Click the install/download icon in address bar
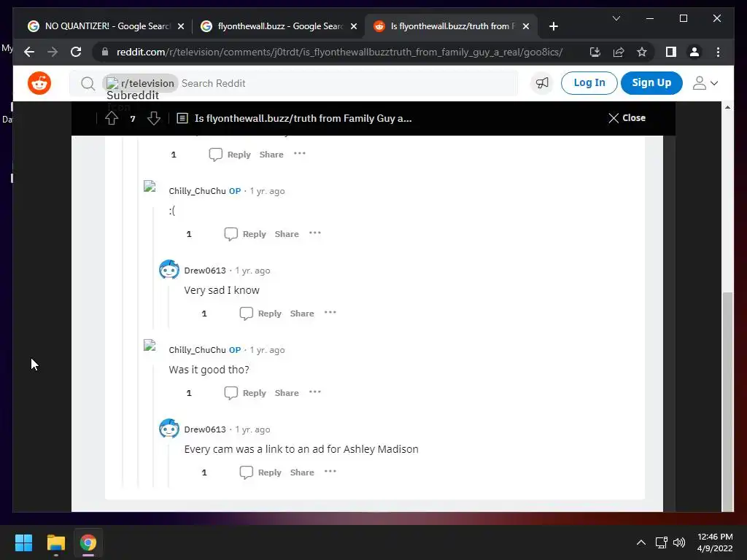Screen dimensions: 747x560 (595, 52)
